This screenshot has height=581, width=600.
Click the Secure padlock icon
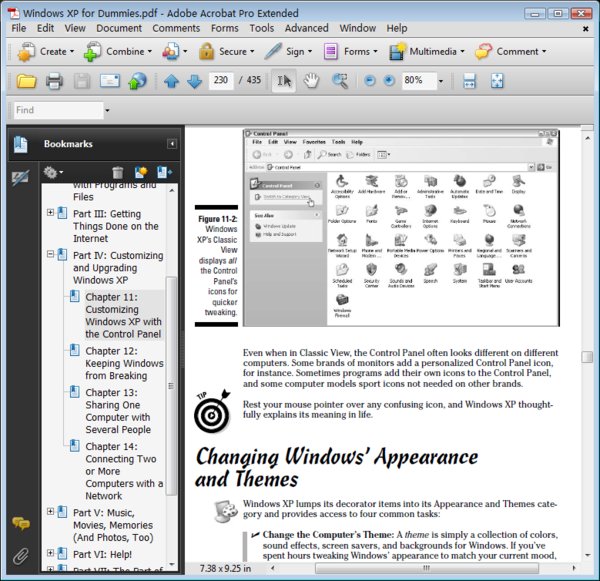[206, 51]
